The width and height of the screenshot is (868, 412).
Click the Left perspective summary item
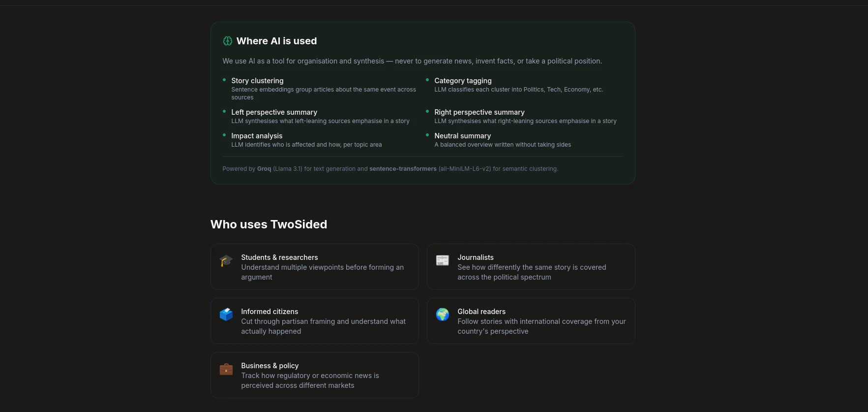pos(274,112)
